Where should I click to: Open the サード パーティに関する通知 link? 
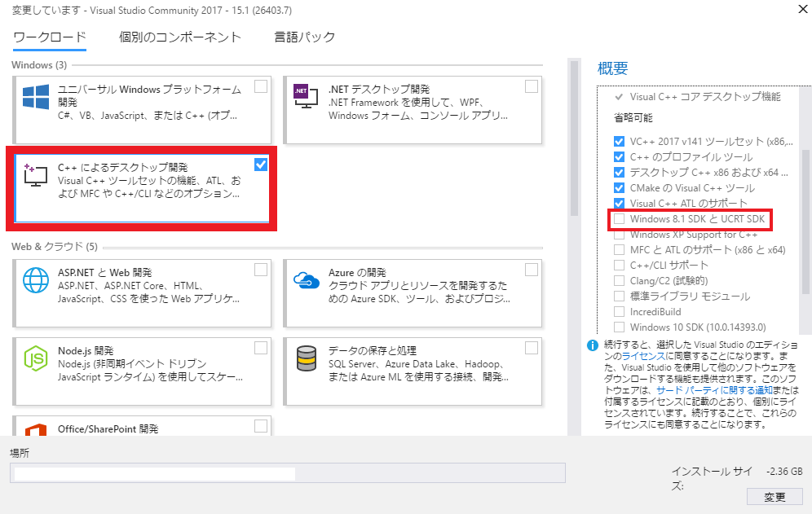714,390
